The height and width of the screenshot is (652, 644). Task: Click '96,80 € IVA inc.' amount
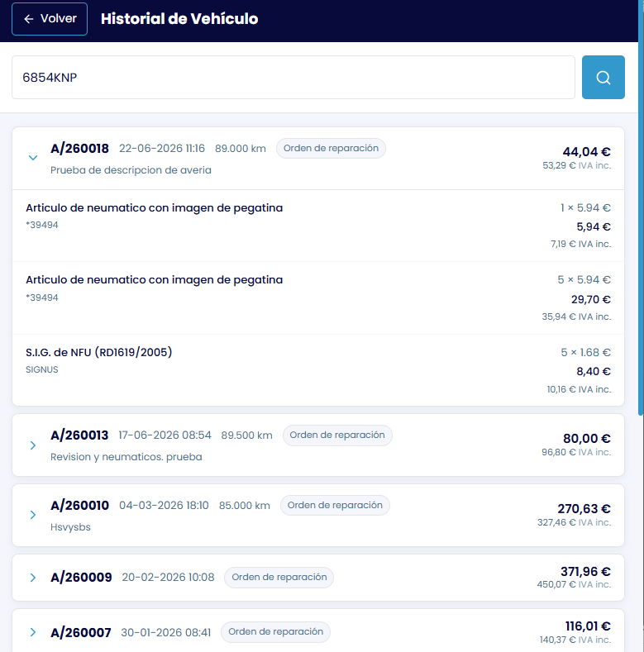[576, 452]
